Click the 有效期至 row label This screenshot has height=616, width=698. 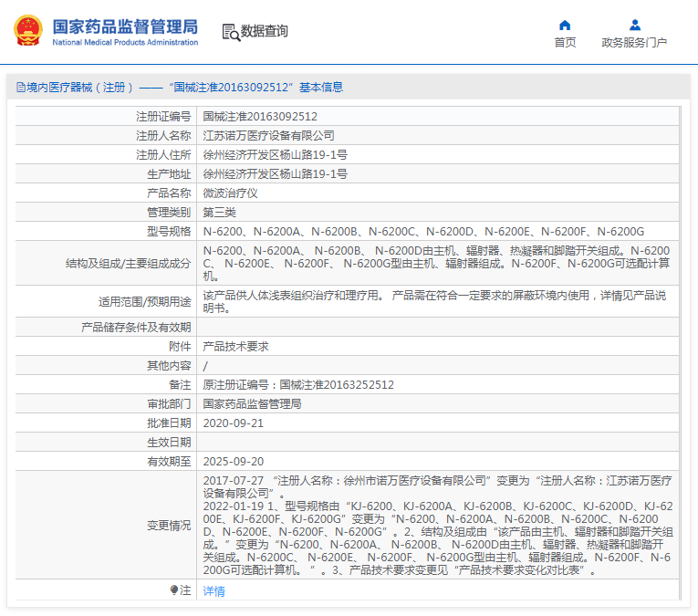169,462
